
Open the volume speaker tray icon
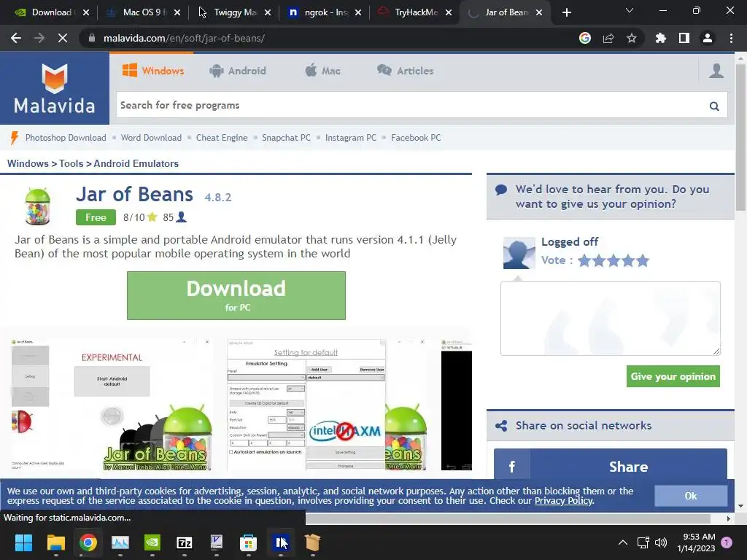(x=661, y=542)
